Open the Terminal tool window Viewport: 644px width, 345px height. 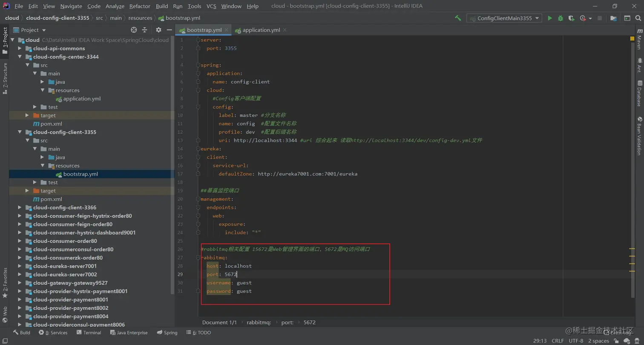(x=89, y=333)
